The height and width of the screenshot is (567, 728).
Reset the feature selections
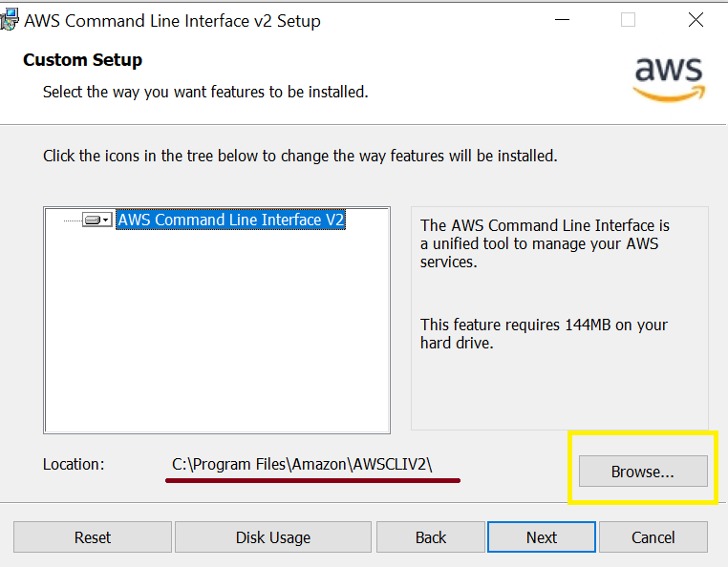click(x=93, y=537)
